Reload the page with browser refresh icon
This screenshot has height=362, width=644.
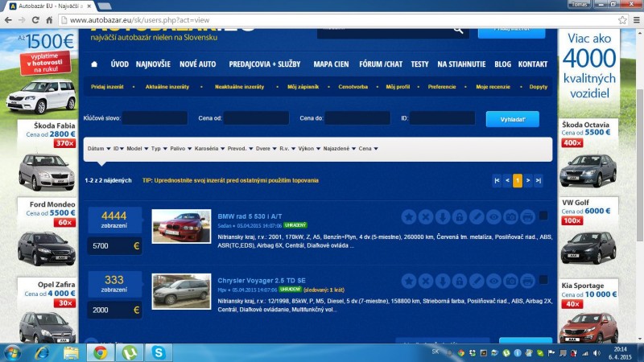click(35, 19)
